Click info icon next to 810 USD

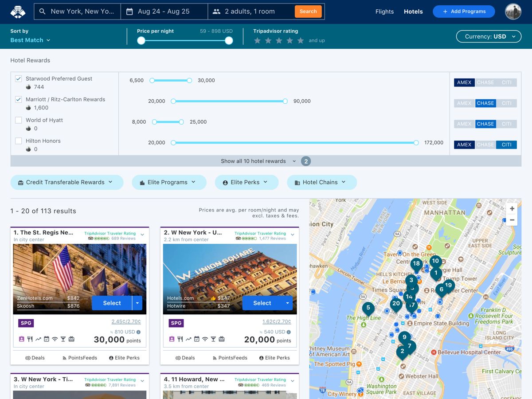click(138, 332)
